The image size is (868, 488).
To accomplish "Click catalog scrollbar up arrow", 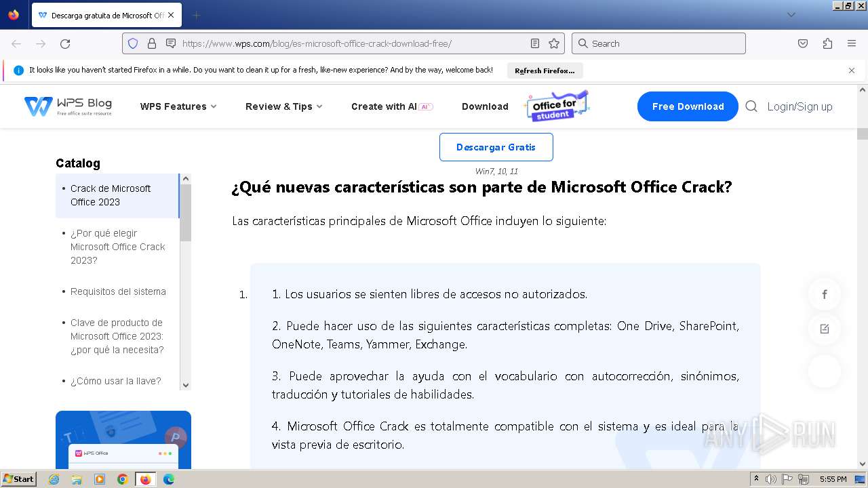I will coord(186,179).
